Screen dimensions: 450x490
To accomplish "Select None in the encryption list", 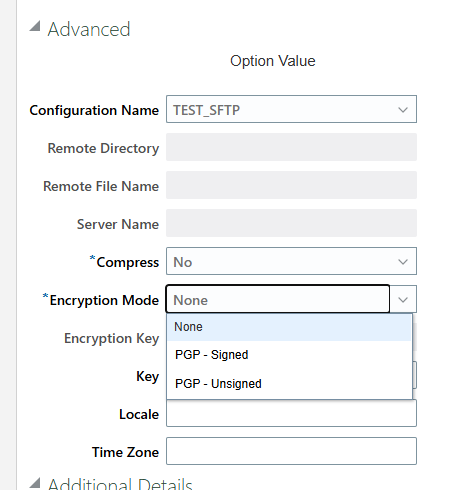I will click(289, 327).
